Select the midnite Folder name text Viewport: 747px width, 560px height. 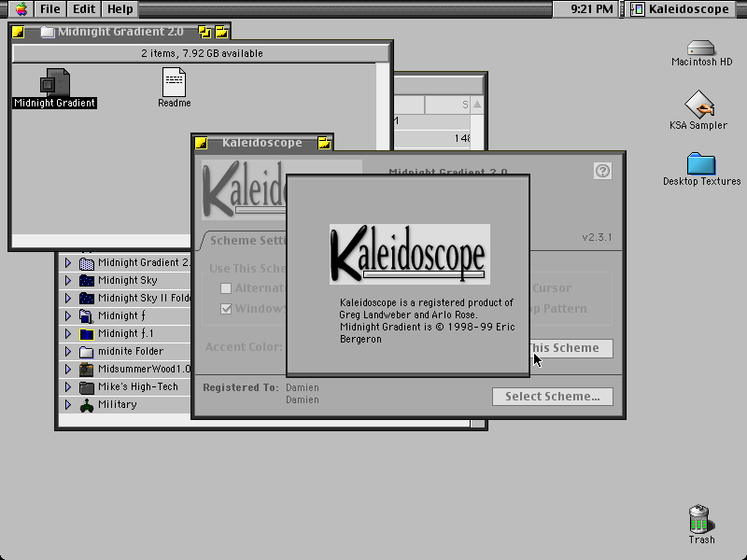[131, 352]
